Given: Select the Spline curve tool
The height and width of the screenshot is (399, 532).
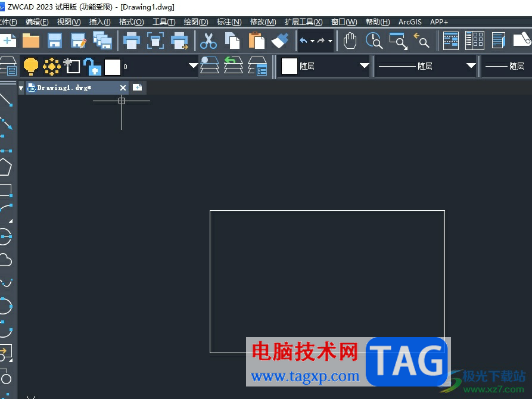Looking at the screenshot, I should (6, 283).
